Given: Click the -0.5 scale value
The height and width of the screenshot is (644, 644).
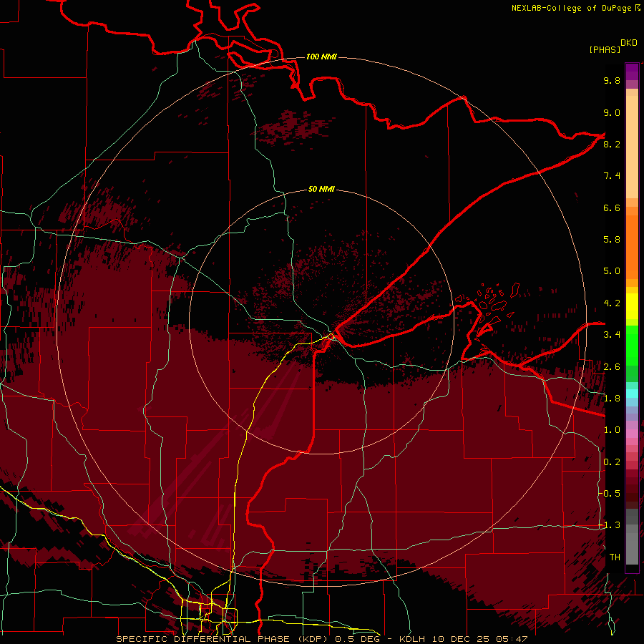Looking at the screenshot, I should coord(610,494).
